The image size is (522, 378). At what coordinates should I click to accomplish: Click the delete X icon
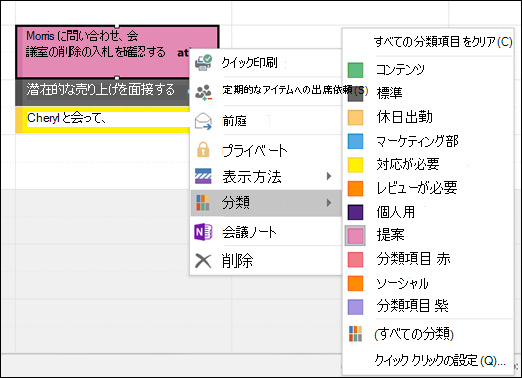pos(203,261)
